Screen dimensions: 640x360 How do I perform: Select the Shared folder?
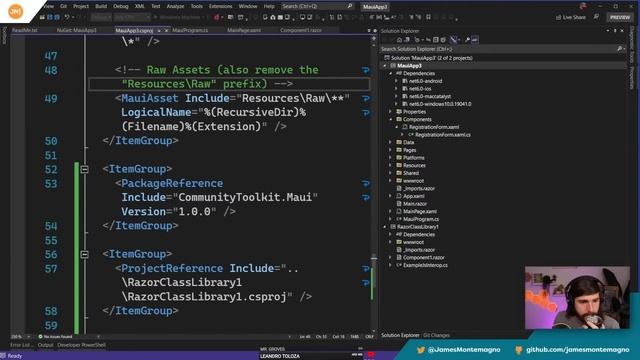click(x=411, y=173)
